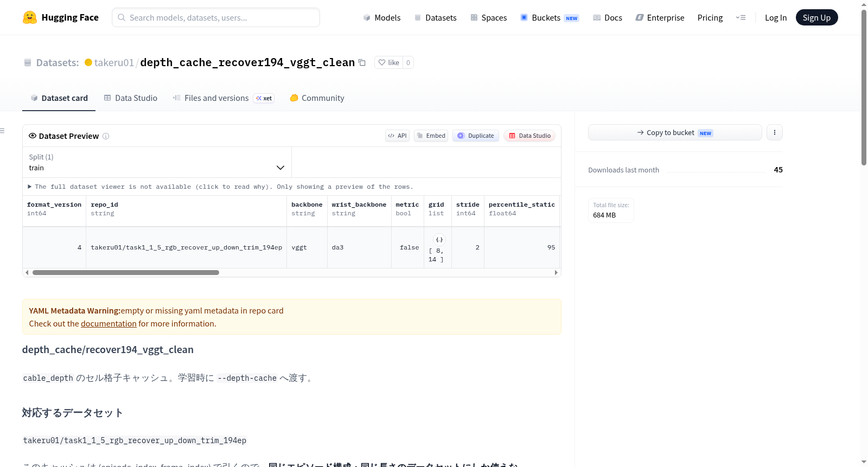
Task: Click the like count 0
Action: click(409, 62)
